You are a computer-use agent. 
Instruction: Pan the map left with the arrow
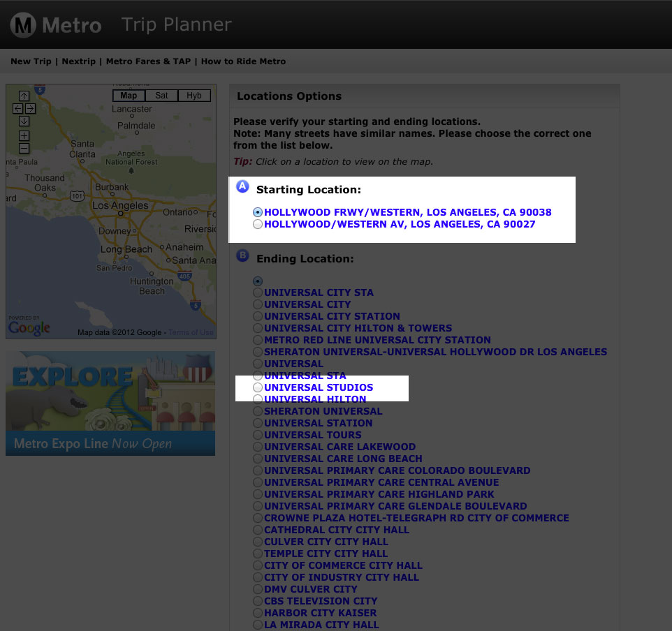pos(18,108)
